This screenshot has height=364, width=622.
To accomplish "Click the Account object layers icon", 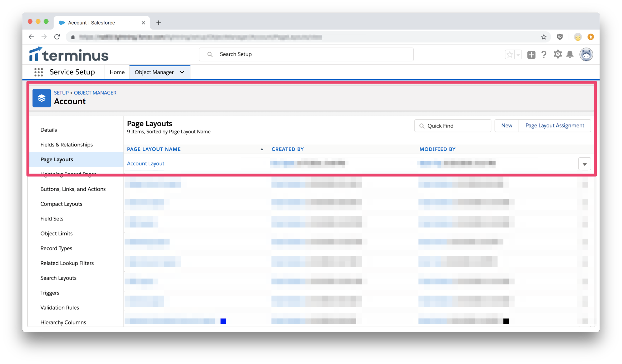I will point(42,98).
